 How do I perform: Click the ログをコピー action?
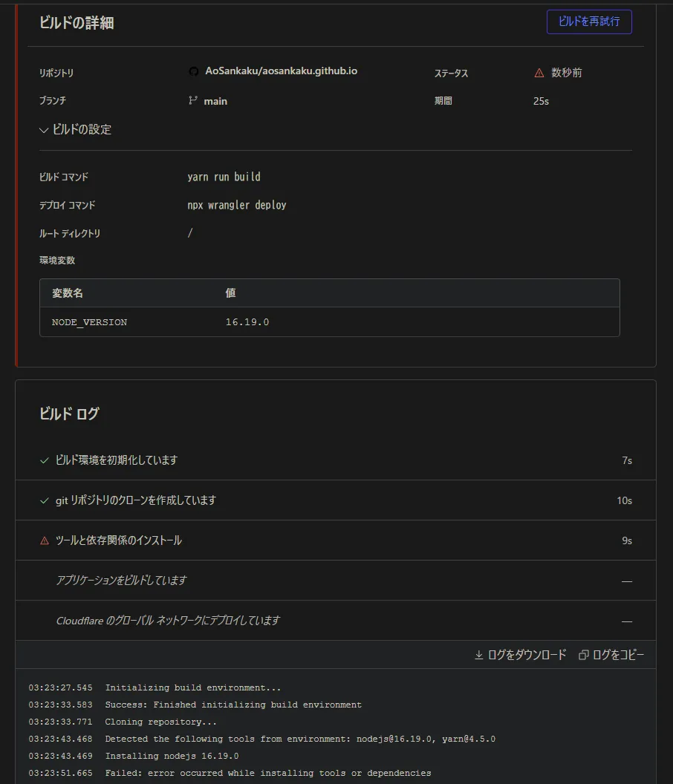tap(609, 654)
